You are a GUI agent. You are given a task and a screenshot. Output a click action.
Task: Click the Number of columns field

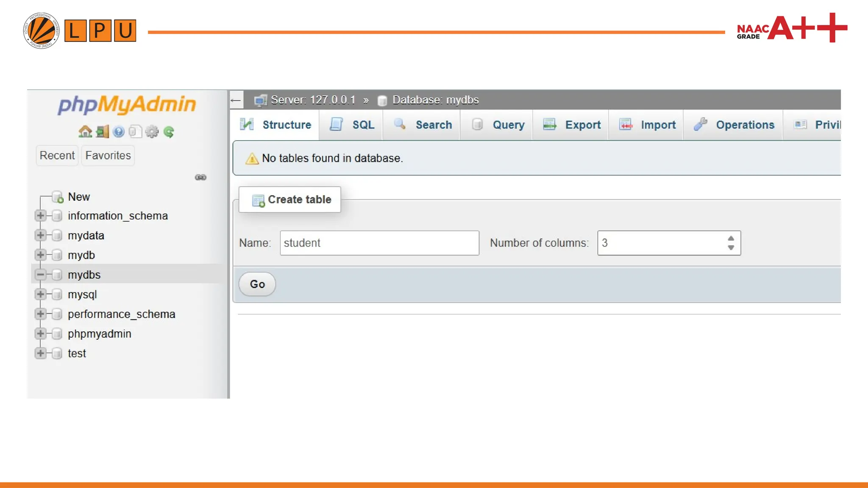click(669, 243)
